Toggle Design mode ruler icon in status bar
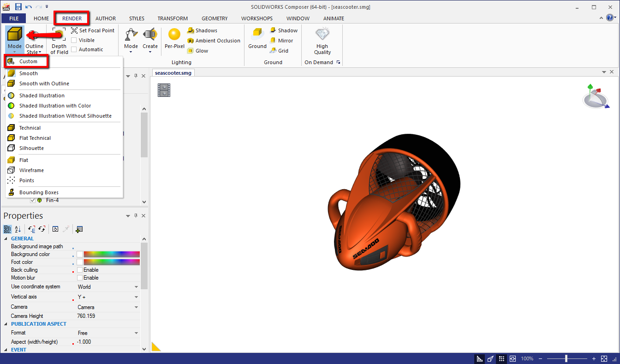 pyautogui.click(x=480, y=358)
